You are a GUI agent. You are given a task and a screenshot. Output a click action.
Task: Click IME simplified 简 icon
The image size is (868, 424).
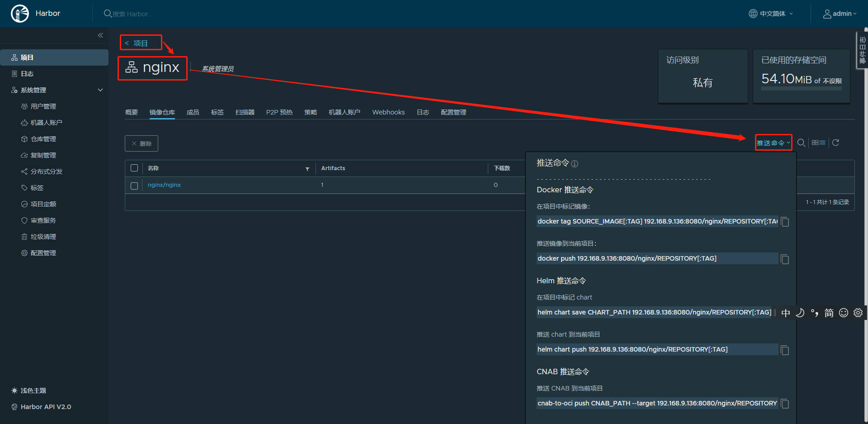829,313
